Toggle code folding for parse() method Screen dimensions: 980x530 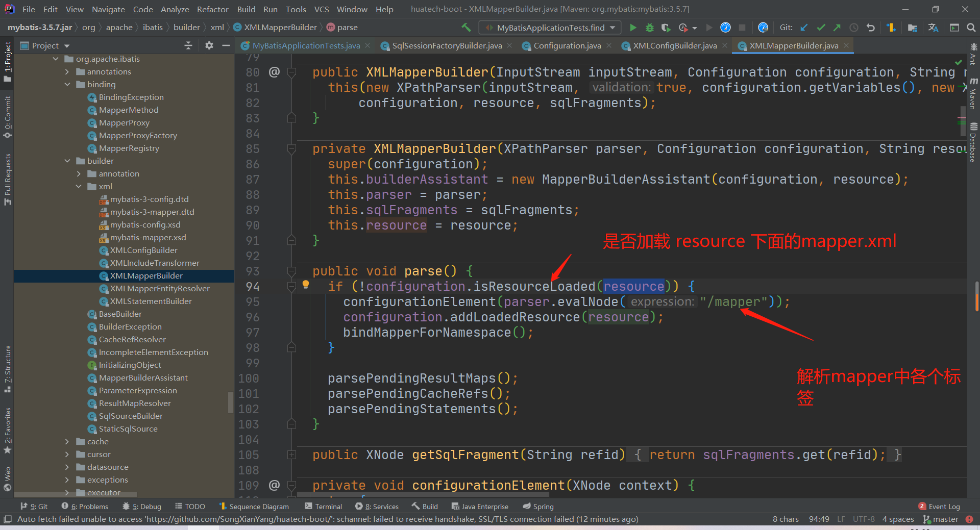pyautogui.click(x=291, y=271)
